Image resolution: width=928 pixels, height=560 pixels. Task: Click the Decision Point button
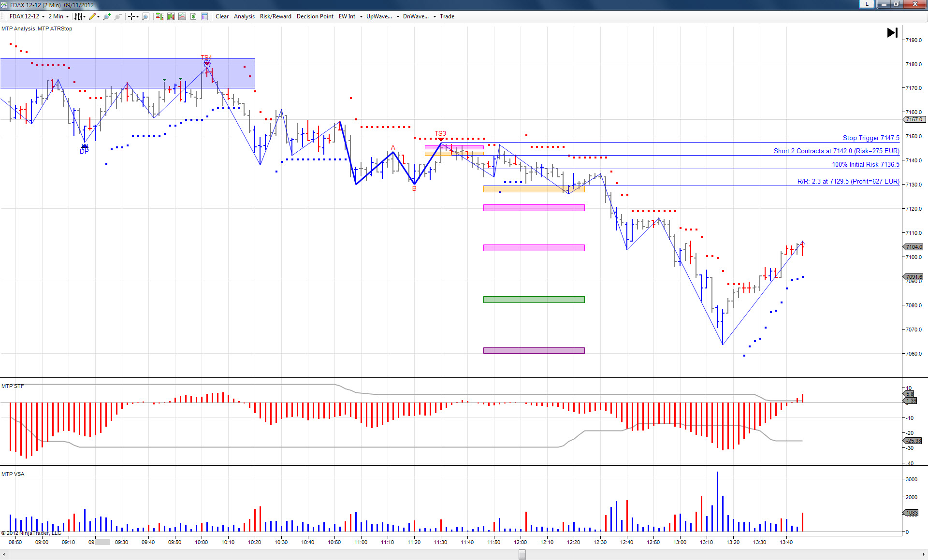pyautogui.click(x=315, y=16)
